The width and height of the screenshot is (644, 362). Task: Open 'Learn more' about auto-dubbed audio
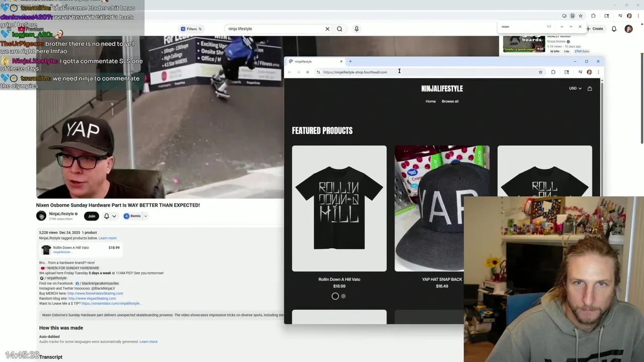click(x=148, y=341)
